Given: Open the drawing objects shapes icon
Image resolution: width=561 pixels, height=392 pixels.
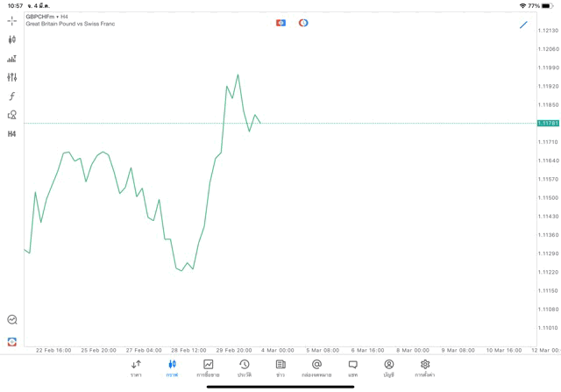Looking at the screenshot, I should click(x=12, y=115).
